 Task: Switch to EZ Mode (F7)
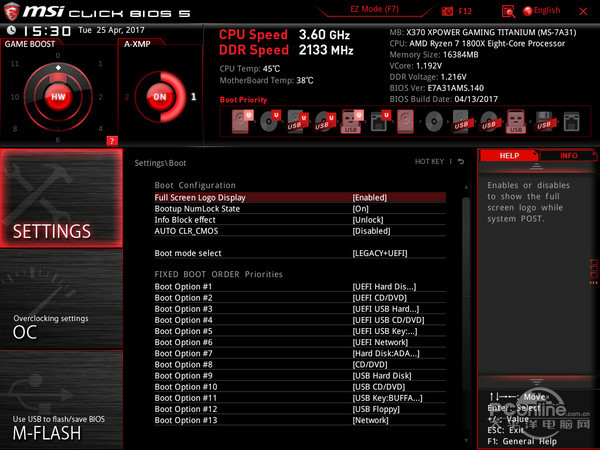(374, 9)
